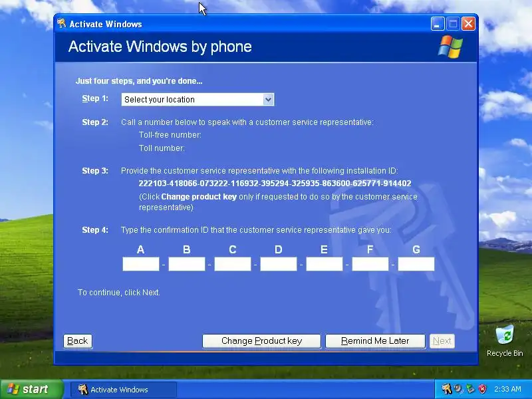Close the Activate Windows dialog

tap(469, 24)
